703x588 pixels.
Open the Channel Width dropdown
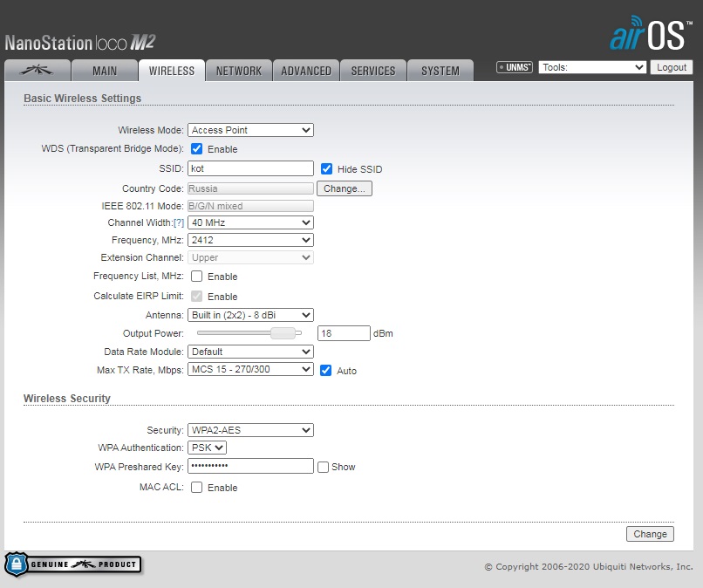click(x=250, y=222)
